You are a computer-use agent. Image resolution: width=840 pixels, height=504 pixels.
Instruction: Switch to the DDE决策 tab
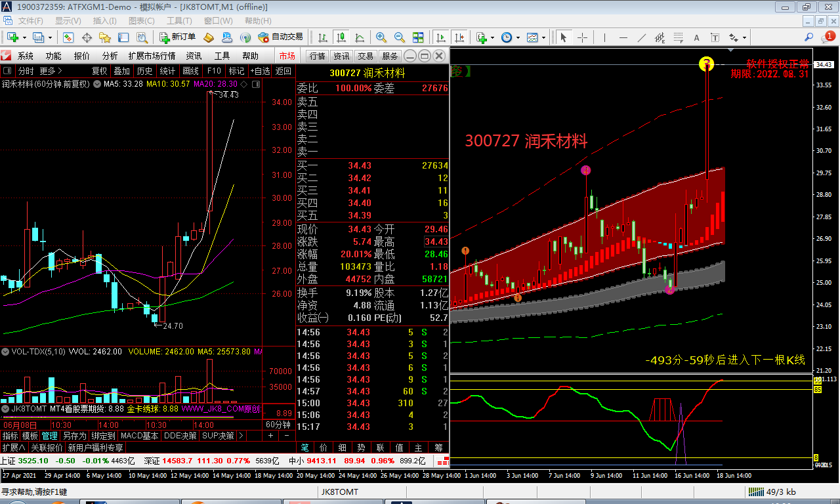180,436
